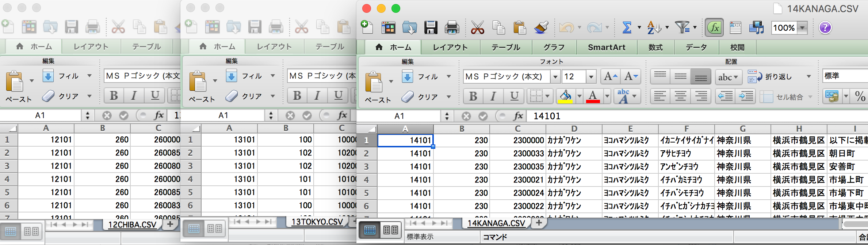The image size is (868, 245).
Task: Expand the fill color dropdown arrow
Action: click(579, 97)
